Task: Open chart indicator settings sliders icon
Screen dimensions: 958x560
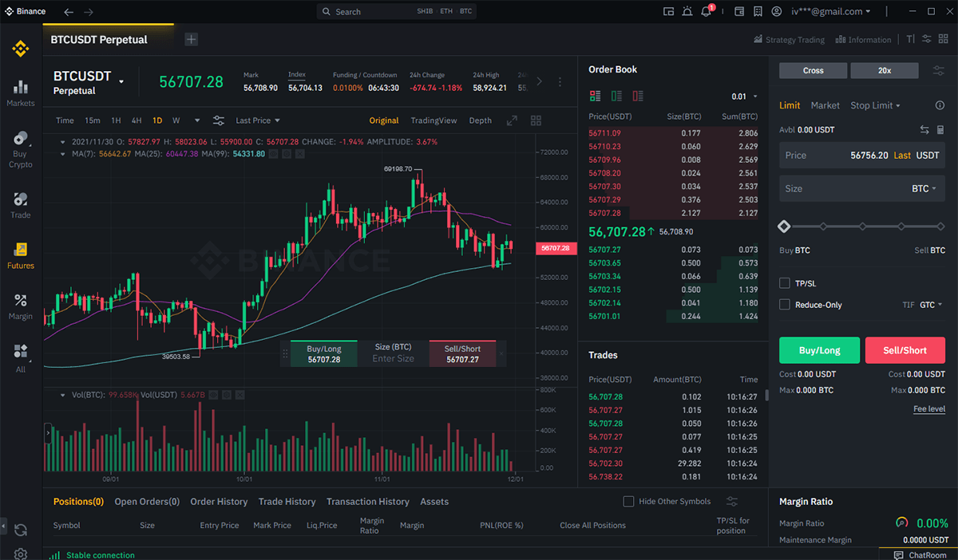Action: pyautogui.click(x=218, y=120)
